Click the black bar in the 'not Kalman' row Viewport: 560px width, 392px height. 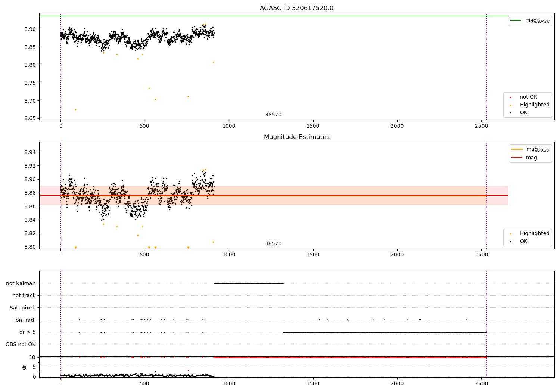click(x=248, y=283)
